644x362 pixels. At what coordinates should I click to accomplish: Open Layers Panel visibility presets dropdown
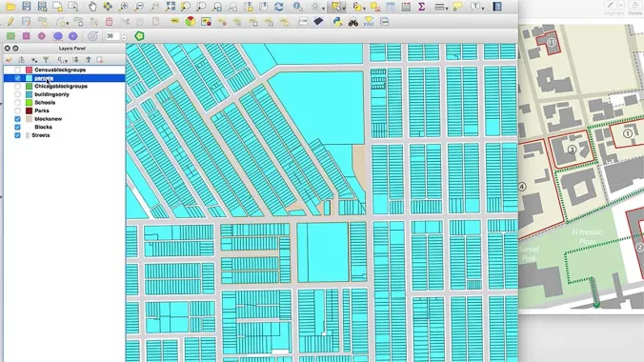[34, 60]
